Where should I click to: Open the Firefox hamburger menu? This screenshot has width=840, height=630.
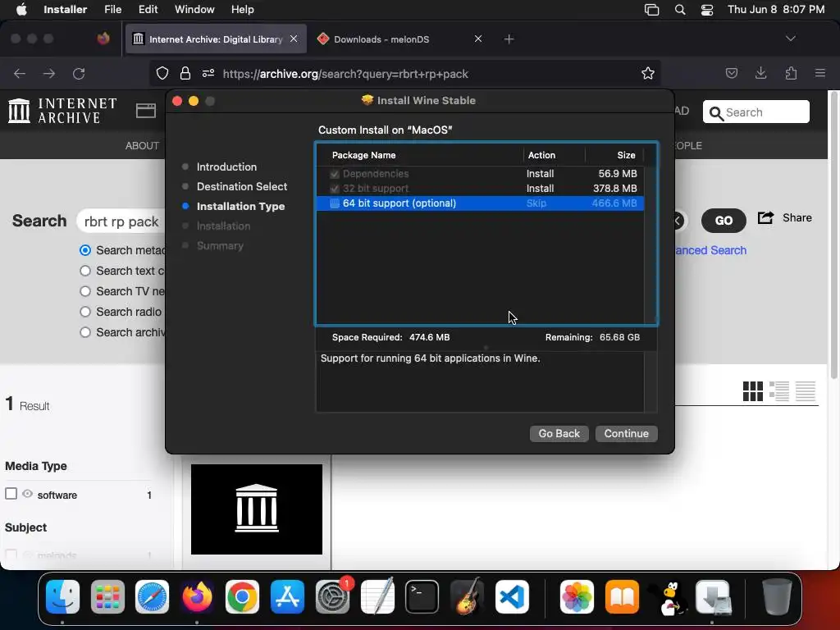[x=820, y=73]
